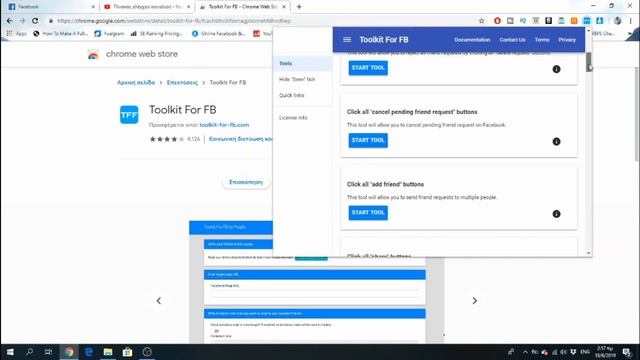Image resolution: width=640 pixels, height=360 pixels.
Task: Open the Apps bookmarks shortcut
Action: coord(17,33)
